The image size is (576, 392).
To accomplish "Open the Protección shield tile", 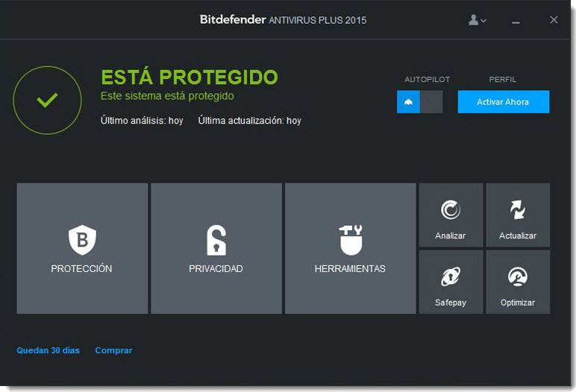I will (x=82, y=248).
